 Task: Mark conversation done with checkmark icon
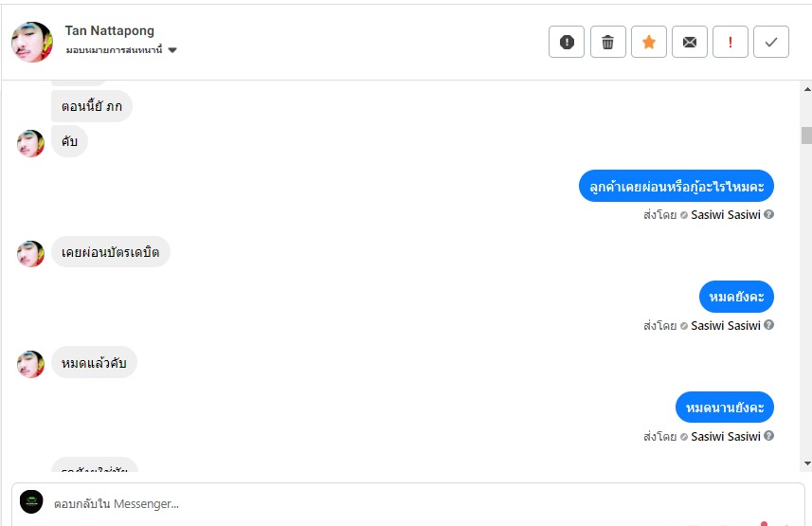point(771,42)
